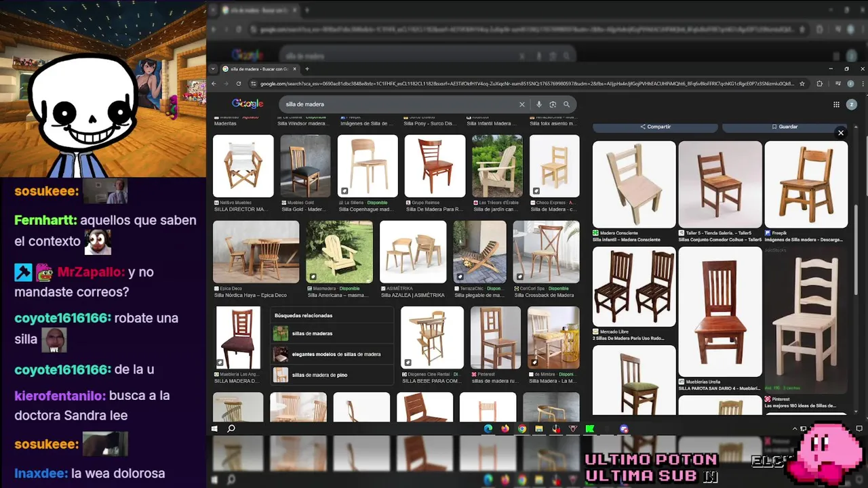Open the site info icon beside the URL
Image resolution: width=868 pixels, height=488 pixels.
[x=254, y=83]
